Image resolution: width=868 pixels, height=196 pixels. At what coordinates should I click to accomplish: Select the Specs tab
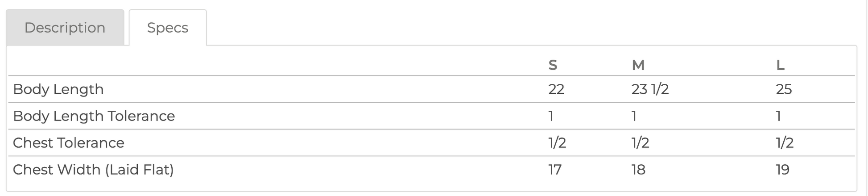point(168,28)
